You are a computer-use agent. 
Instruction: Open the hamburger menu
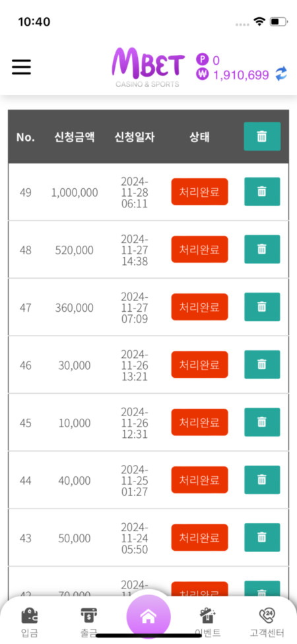pos(21,67)
